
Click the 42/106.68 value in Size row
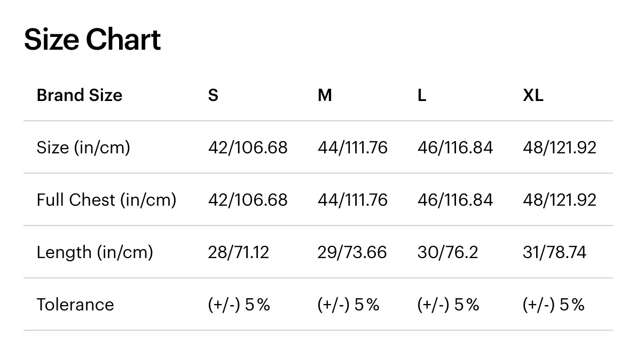coord(248,147)
